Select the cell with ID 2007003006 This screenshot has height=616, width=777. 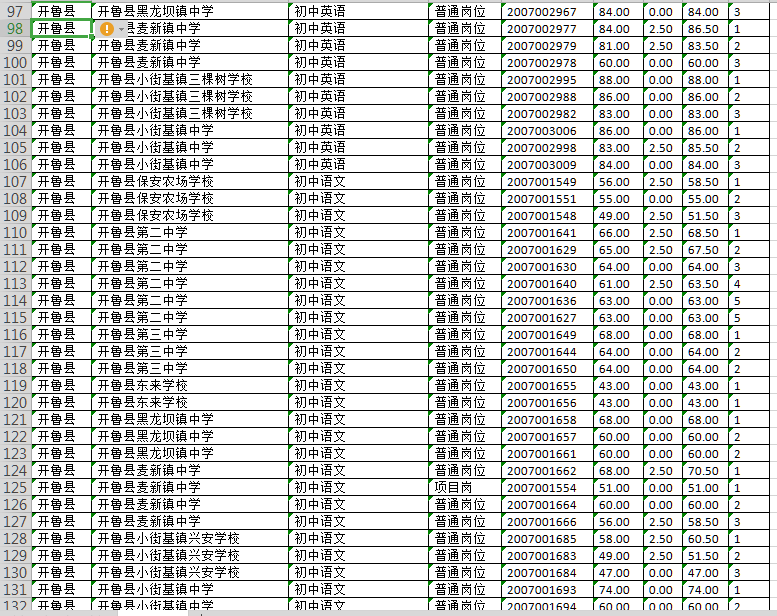541,131
